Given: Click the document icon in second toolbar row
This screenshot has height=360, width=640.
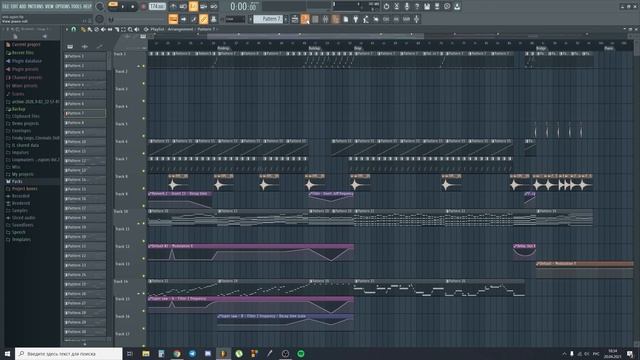Looking at the screenshot, I should click(x=345, y=19).
